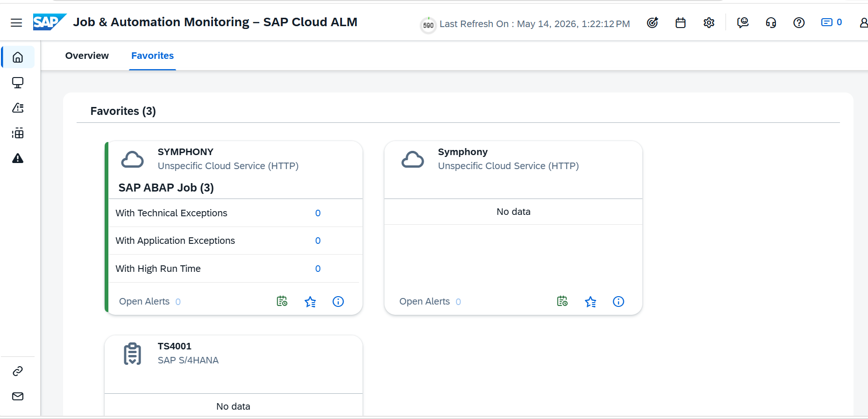Image resolution: width=868 pixels, height=419 pixels.
Task: Open Technical Exceptions count of SYMPHONY
Action: coord(318,213)
